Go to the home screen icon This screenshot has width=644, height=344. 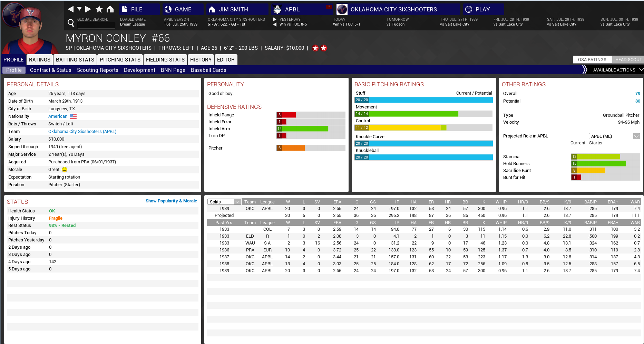110,9
